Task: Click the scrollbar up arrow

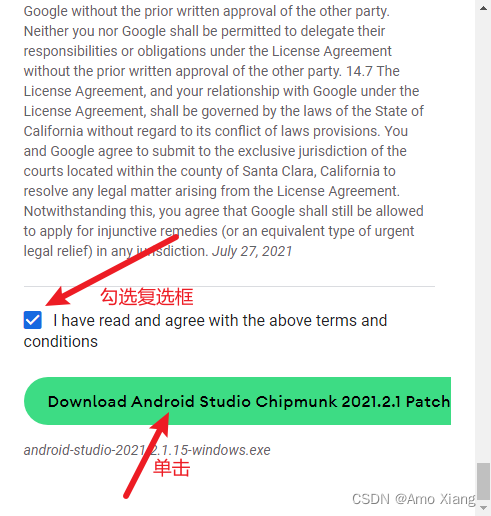Action: pos(483,8)
